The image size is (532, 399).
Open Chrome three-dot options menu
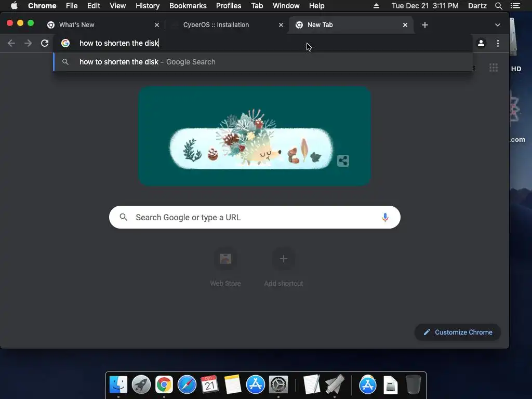coord(498,43)
